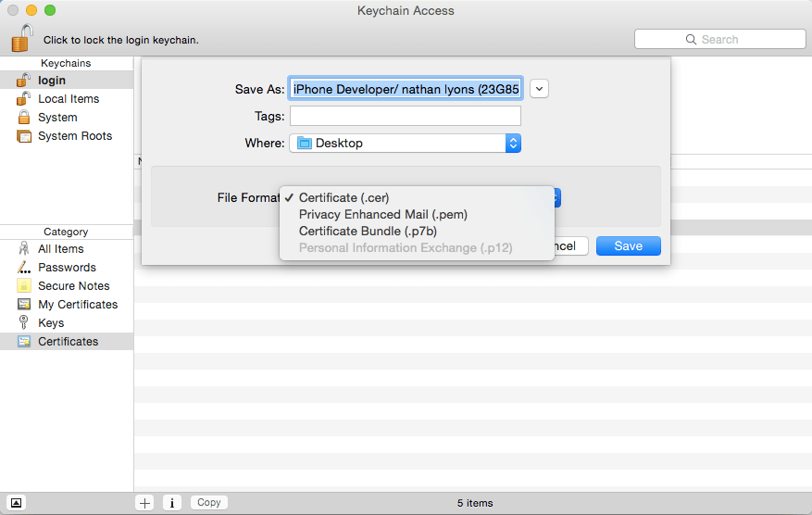The height and width of the screenshot is (515, 812).
Task: Click the Save As filename field
Action: 405,89
